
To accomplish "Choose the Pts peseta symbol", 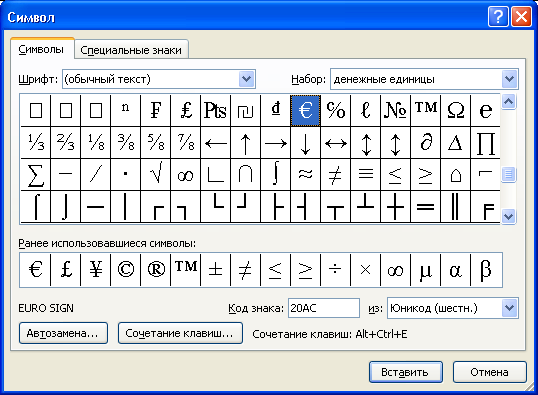I will (x=215, y=111).
